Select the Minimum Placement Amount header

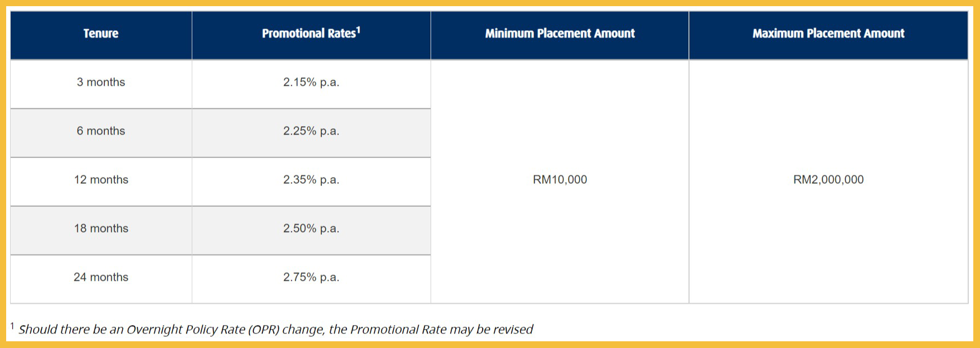pyautogui.click(x=560, y=34)
